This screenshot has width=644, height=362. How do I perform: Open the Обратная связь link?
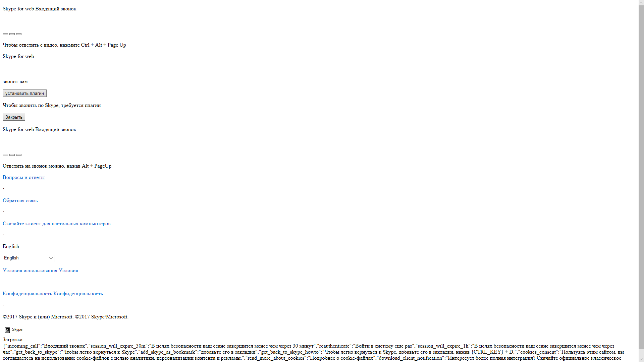tap(20, 200)
